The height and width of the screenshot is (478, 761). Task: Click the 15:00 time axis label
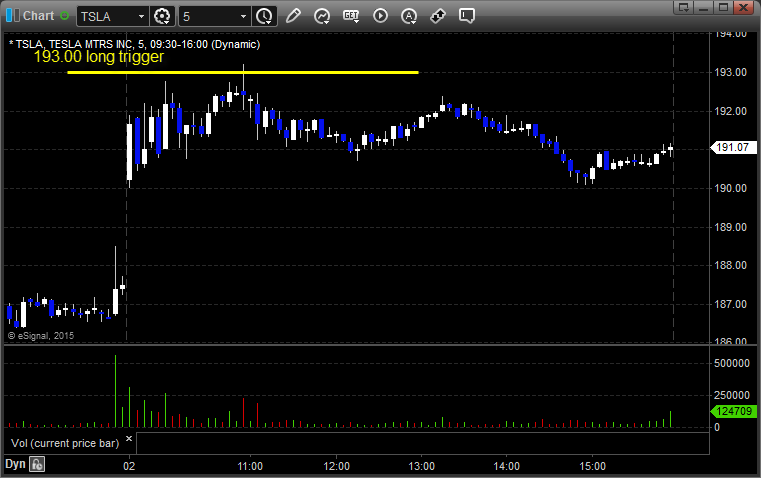[x=593, y=466]
